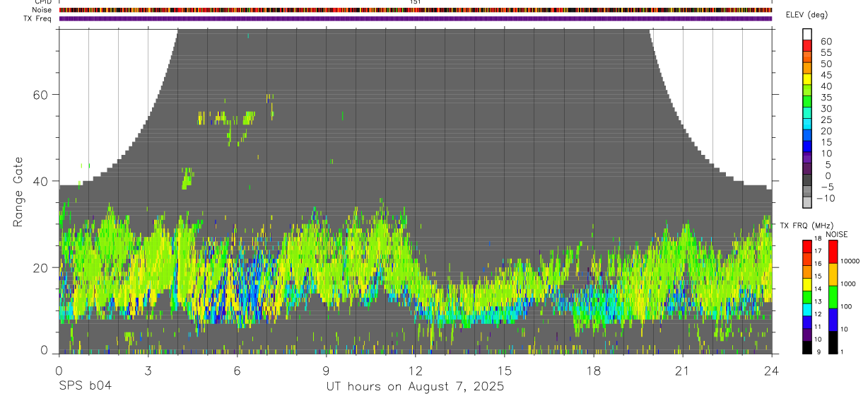This screenshot has height=401, width=868.
Task: Click the red TX FRQ swatch between 18 and 17
Action: [x=807, y=247]
